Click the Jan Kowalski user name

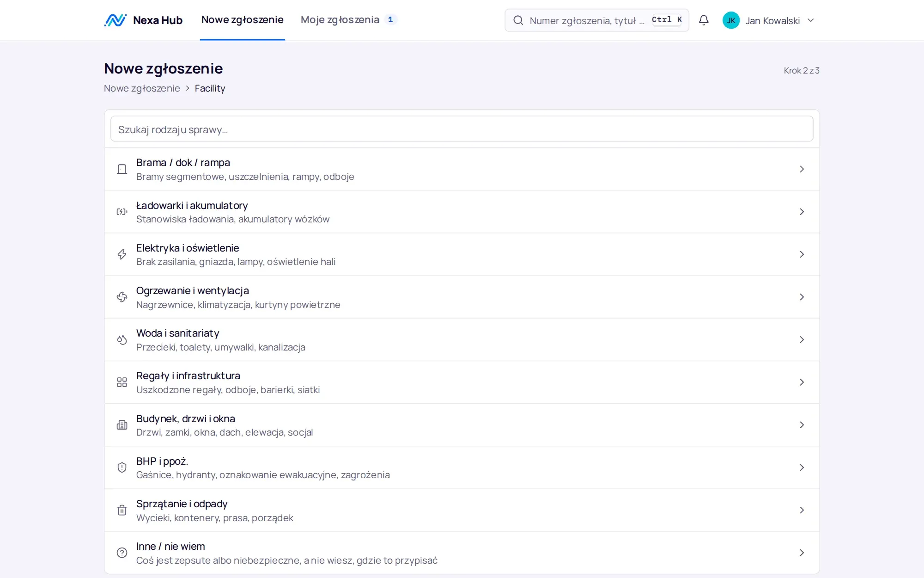(x=772, y=21)
